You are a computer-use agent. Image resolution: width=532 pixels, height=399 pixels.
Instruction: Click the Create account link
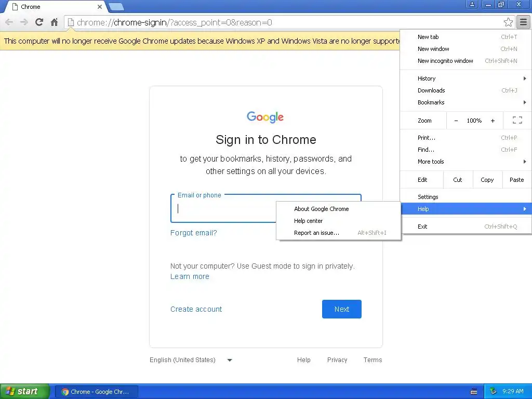196,309
